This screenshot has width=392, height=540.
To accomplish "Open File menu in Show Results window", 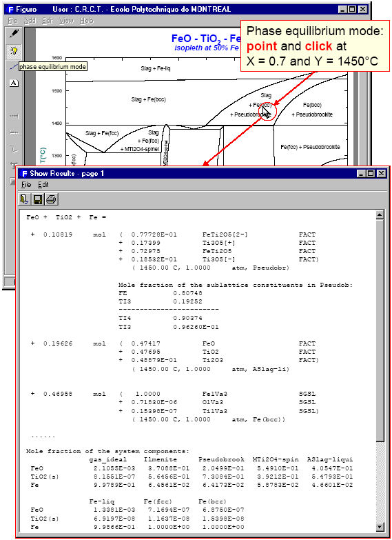I will tap(26, 185).
